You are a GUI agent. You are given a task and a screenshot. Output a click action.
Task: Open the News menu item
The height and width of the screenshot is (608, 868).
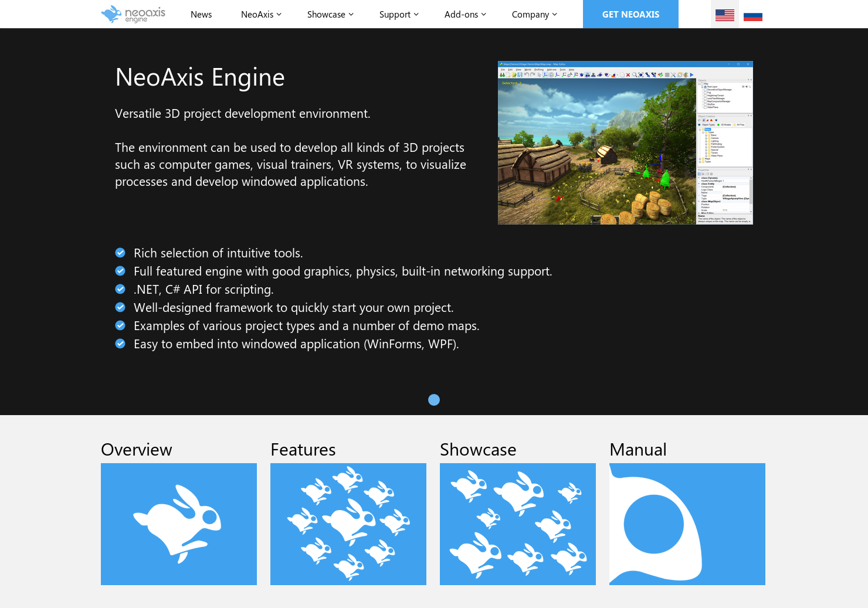201,14
